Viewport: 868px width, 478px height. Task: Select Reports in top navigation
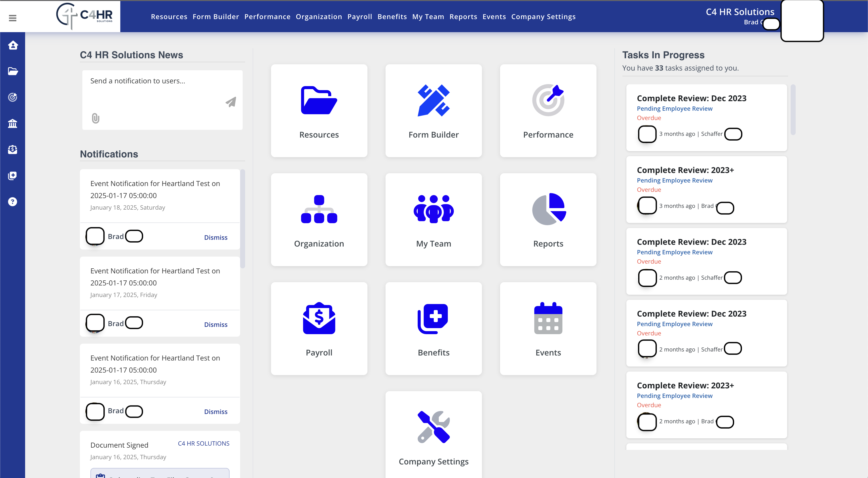tap(463, 17)
